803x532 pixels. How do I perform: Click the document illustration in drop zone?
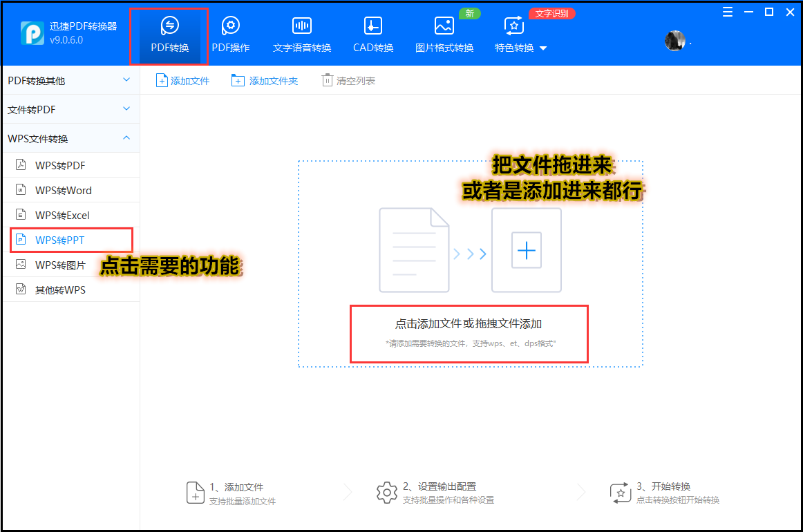pos(414,250)
